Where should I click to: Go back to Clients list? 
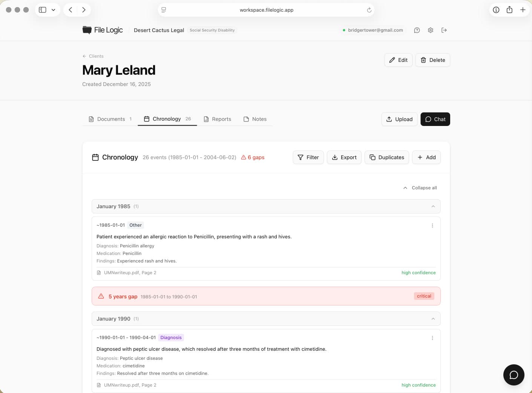tap(93, 56)
